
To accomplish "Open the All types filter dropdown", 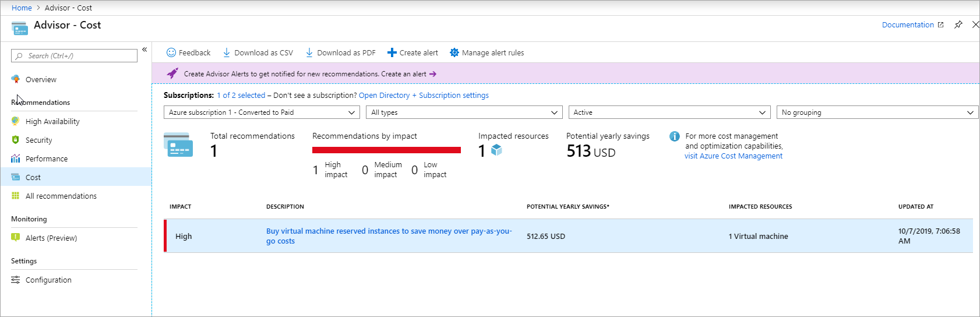I will click(x=464, y=112).
